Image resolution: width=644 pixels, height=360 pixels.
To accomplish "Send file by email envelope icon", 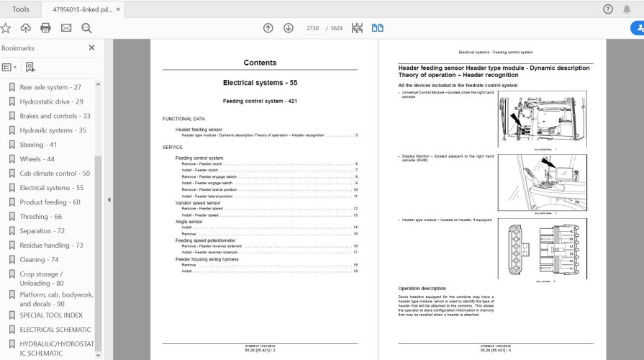I will 66,28.
